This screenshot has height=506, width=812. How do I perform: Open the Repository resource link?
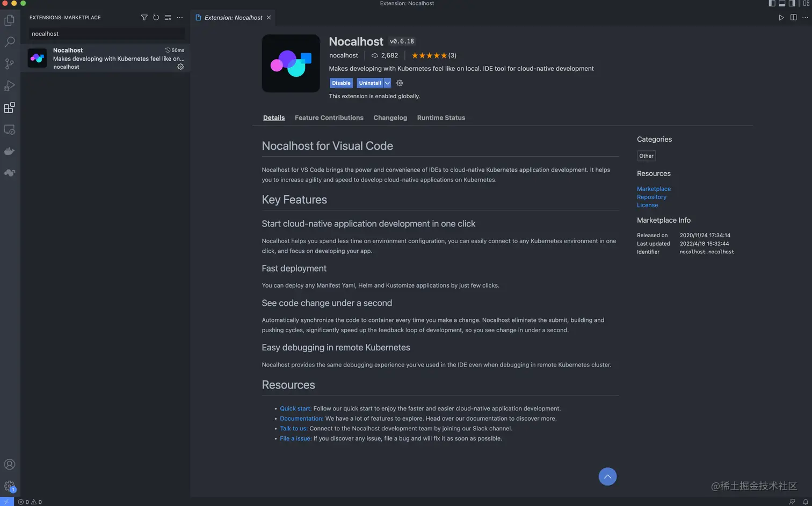651,197
